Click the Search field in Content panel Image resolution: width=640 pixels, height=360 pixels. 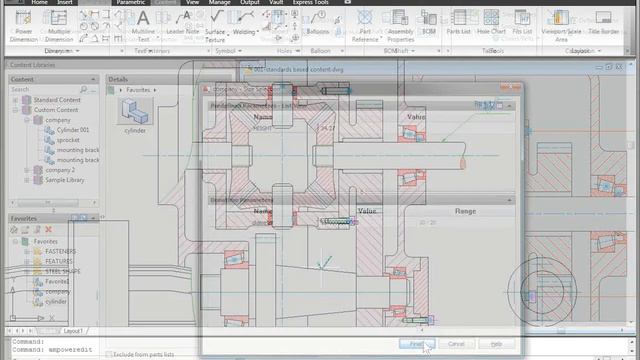click(45, 89)
